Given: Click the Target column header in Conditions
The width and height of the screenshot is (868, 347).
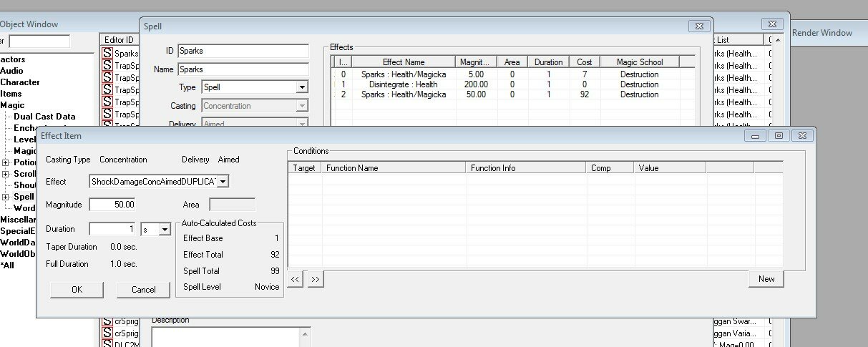Looking at the screenshot, I should pyautogui.click(x=304, y=168).
